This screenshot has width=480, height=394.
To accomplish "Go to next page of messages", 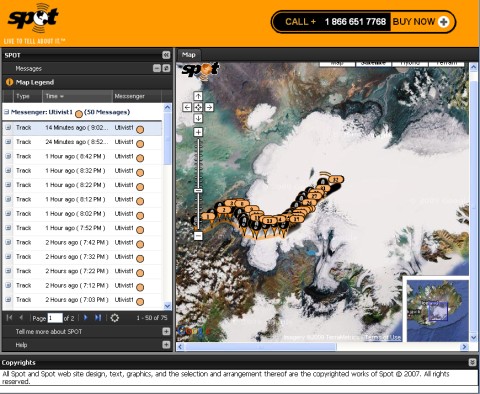I will [x=86, y=318].
